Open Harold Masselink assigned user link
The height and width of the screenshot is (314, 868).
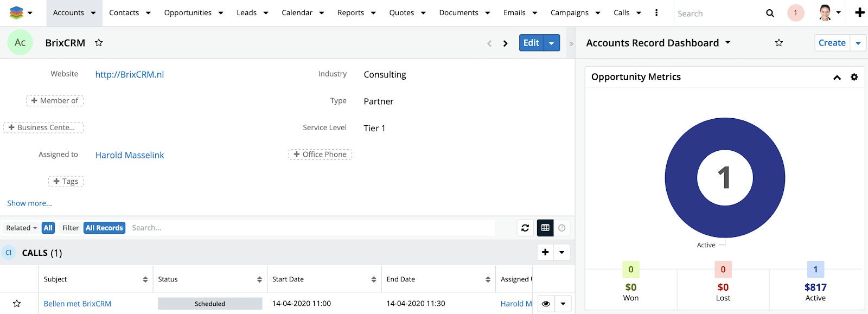click(130, 155)
